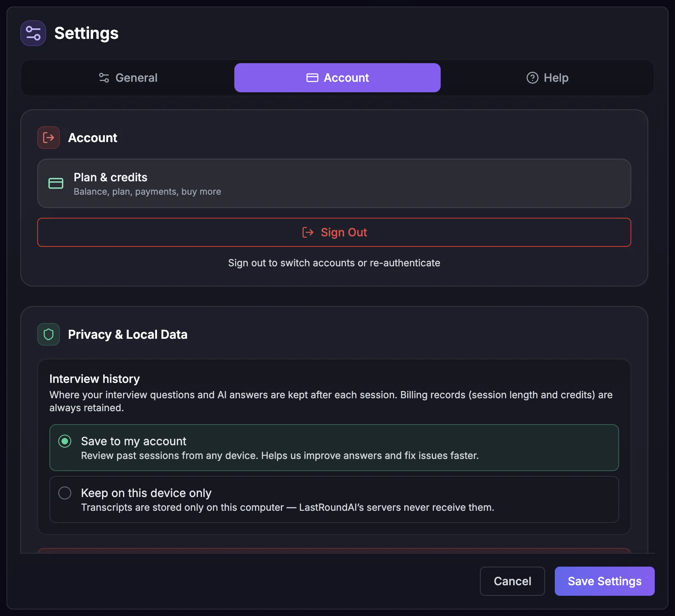Switch to the General tab
Viewport: 675px width, 616px height.
pos(128,78)
